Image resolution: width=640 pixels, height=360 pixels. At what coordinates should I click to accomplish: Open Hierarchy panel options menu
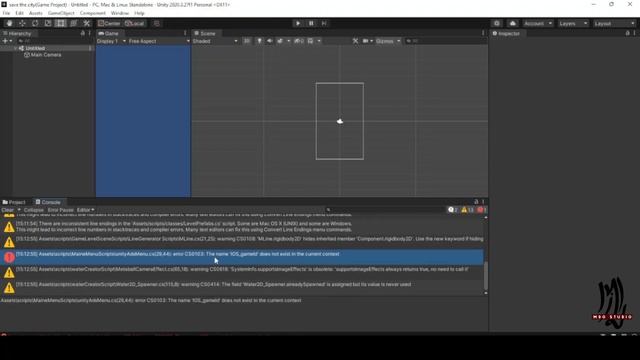coord(90,33)
